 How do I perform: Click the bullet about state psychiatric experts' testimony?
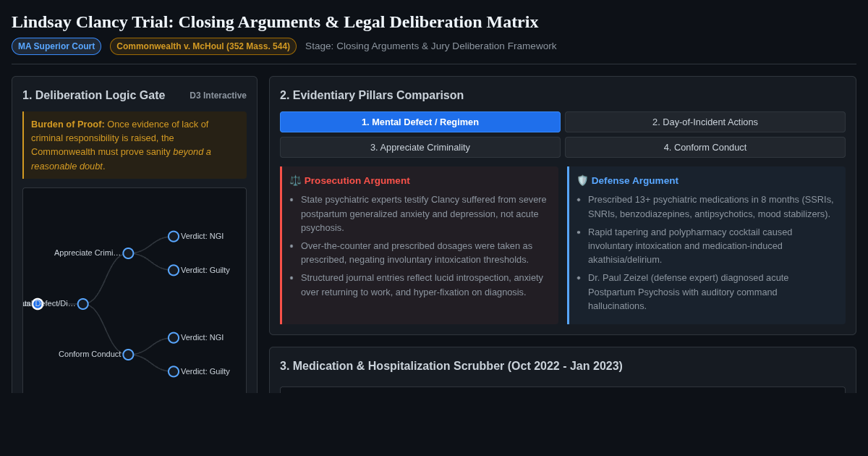(x=424, y=214)
